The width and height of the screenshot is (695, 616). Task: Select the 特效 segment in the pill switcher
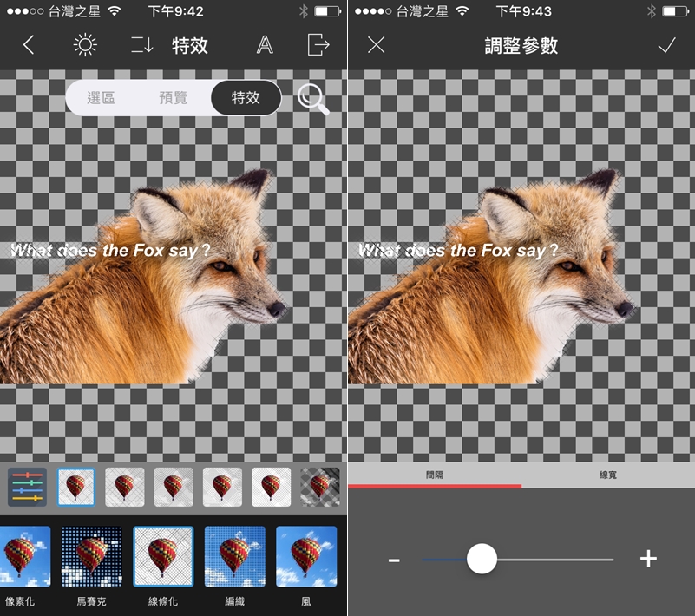(246, 98)
